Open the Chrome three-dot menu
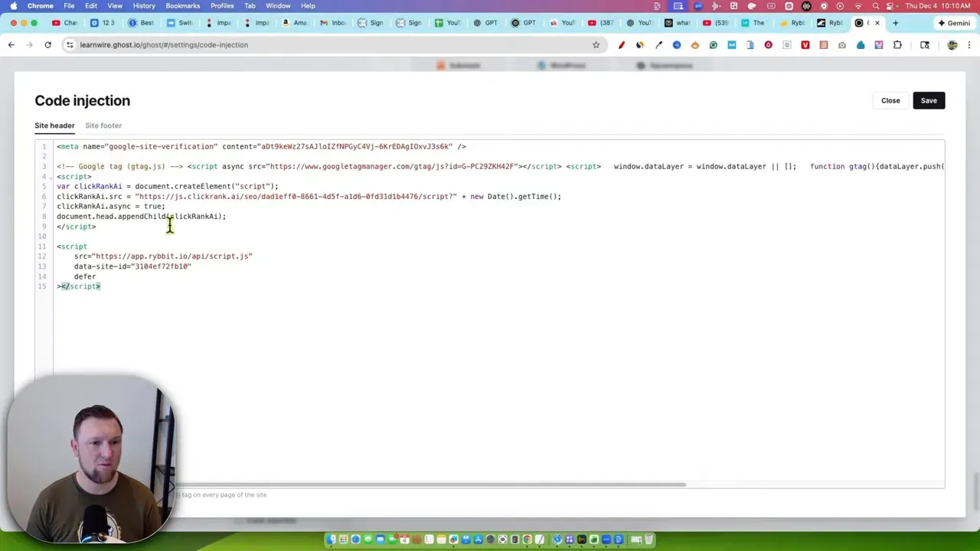The width and height of the screenshot is (980, 551). (969, 44)
